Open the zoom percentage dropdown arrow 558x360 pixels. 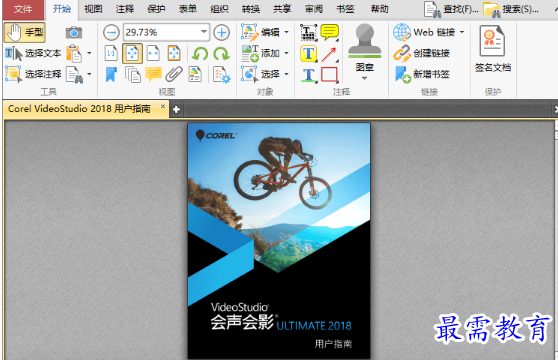[204, 32]
